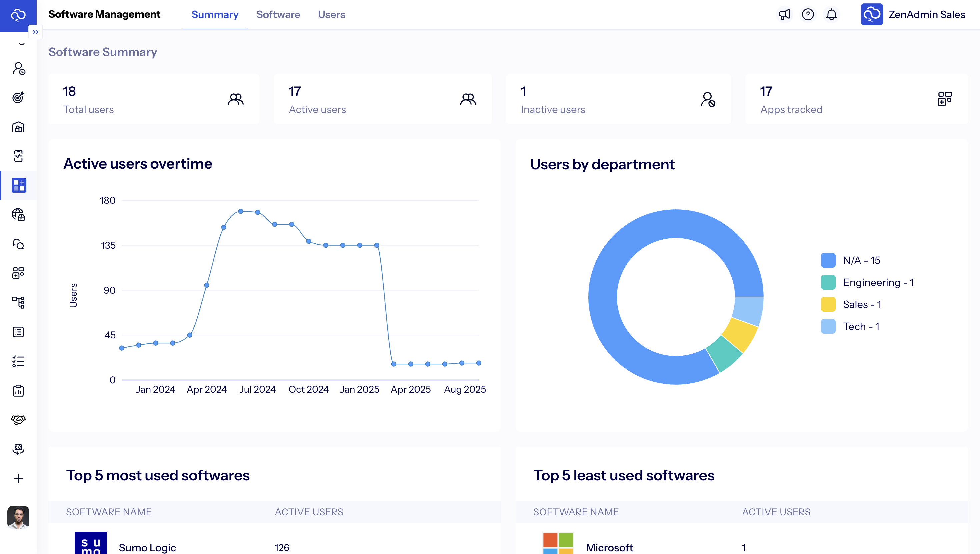Image resolution: width=980 pixels, height=554 pixels.
Task: Switch to the Users tab
Action: pos(331,14)
